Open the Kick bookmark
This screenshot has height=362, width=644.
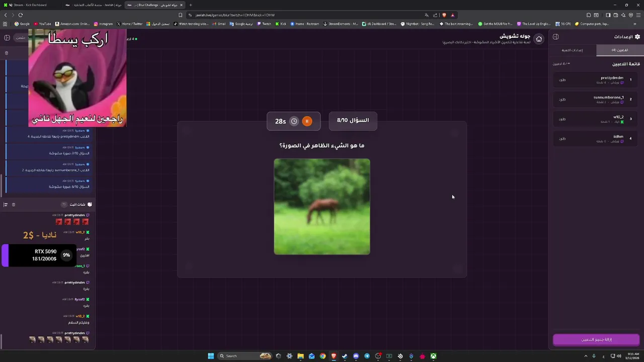(281, 24)
